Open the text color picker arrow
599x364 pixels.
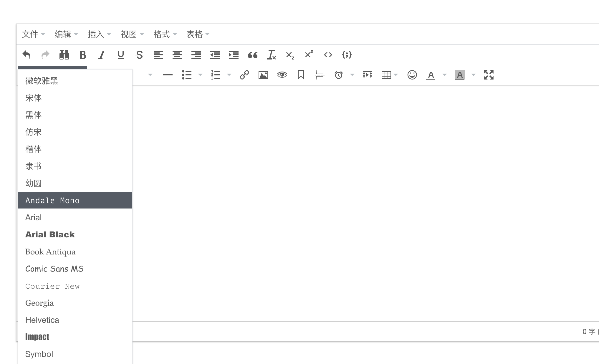445,75
